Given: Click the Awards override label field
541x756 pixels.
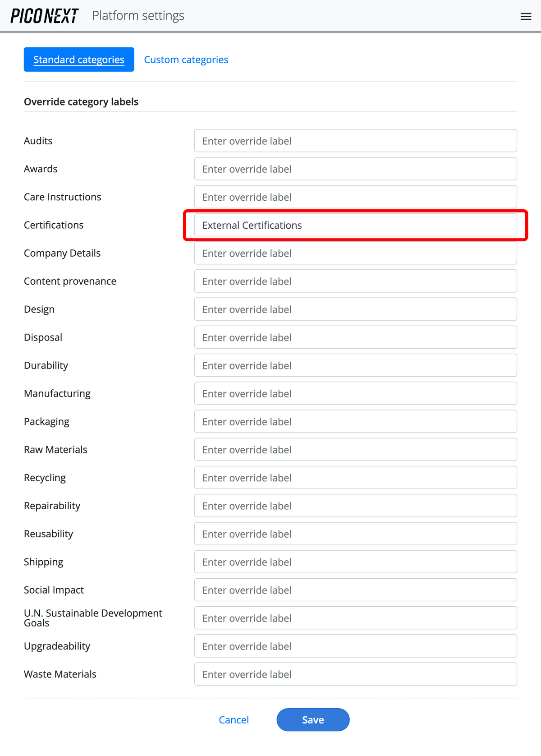Looking at the screenshot, I should click(355, 169).
